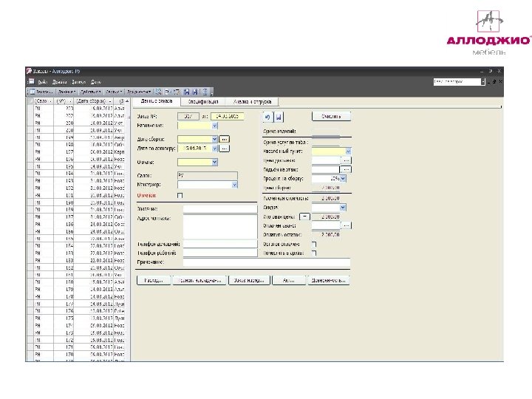Click the save diskette icon next to undo
Viewport: 532px width, 399px height.
[279, 117]
